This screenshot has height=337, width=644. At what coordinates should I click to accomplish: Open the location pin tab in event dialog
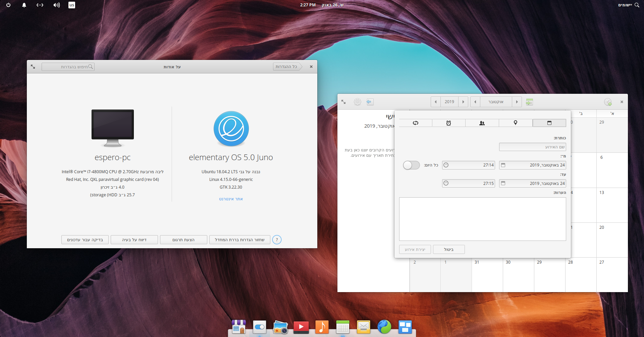coord(516,123)
